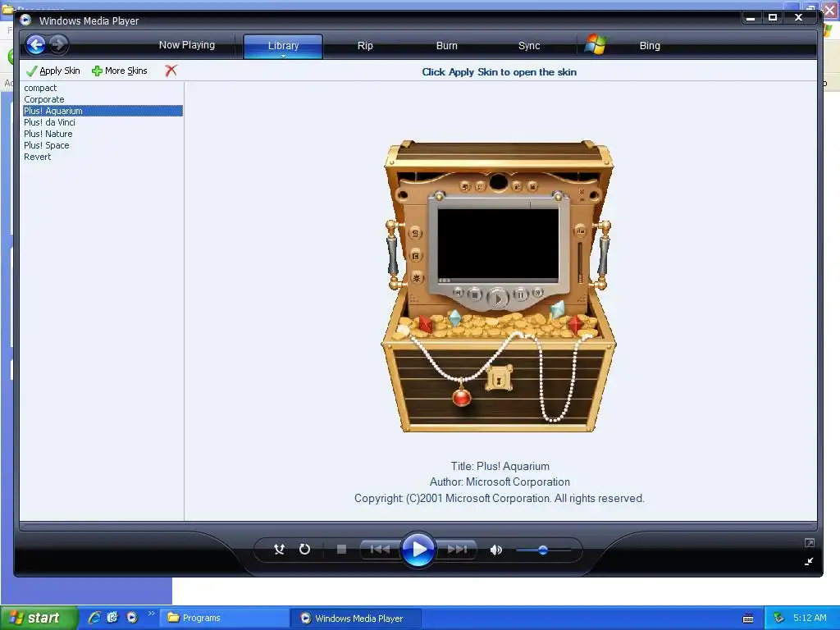Click the keyboard icon in system tray
This screenshot has height=630, width=840.
coord(748,619)
